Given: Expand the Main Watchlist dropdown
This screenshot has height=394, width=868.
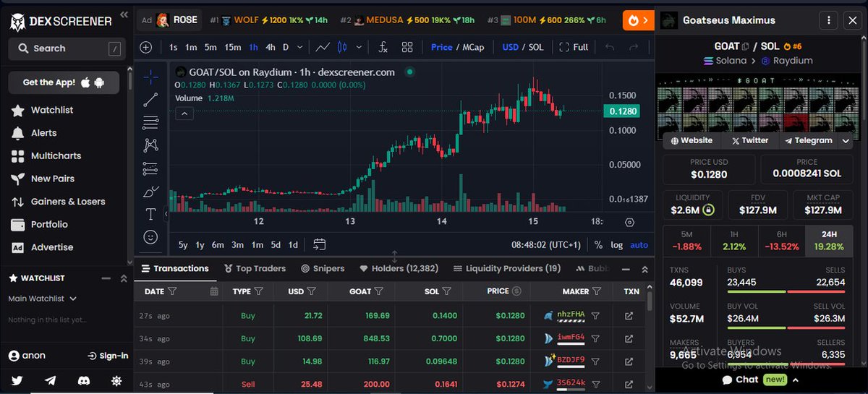Looking at the screenshot, I should pyautogui.click(x=43, y=299).
